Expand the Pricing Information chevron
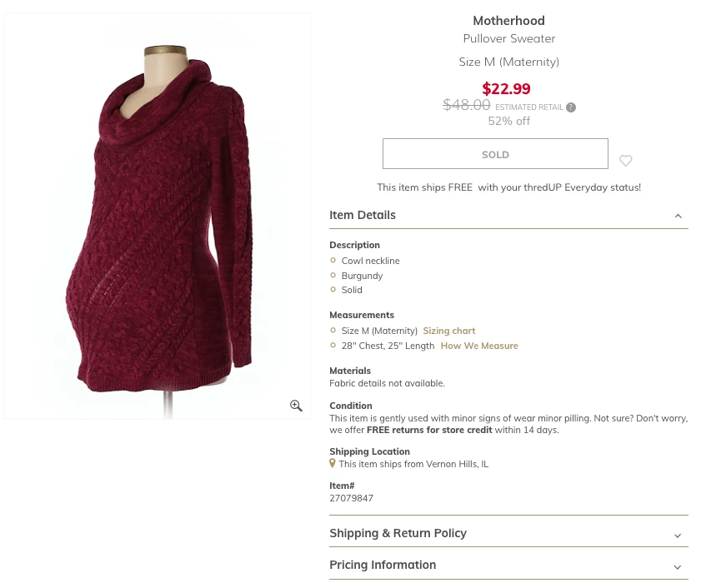The height and width of the screenshot is (588, 711). click(678, 567)
